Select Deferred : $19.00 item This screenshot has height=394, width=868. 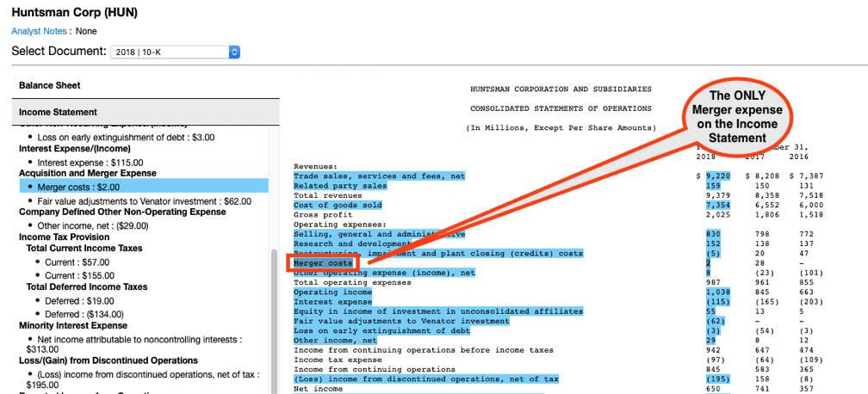[x=82, y=301]
